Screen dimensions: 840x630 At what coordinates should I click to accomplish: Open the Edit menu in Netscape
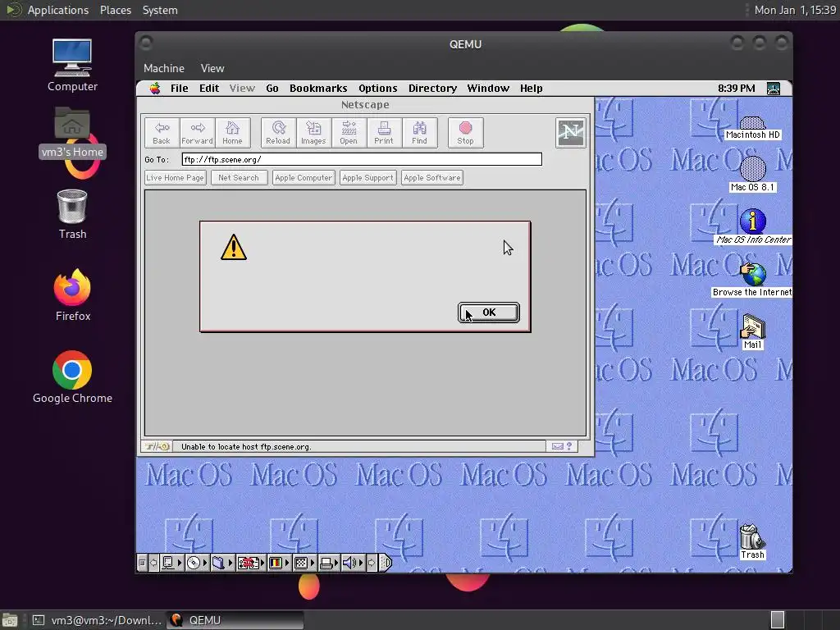[x=209, y=89]
